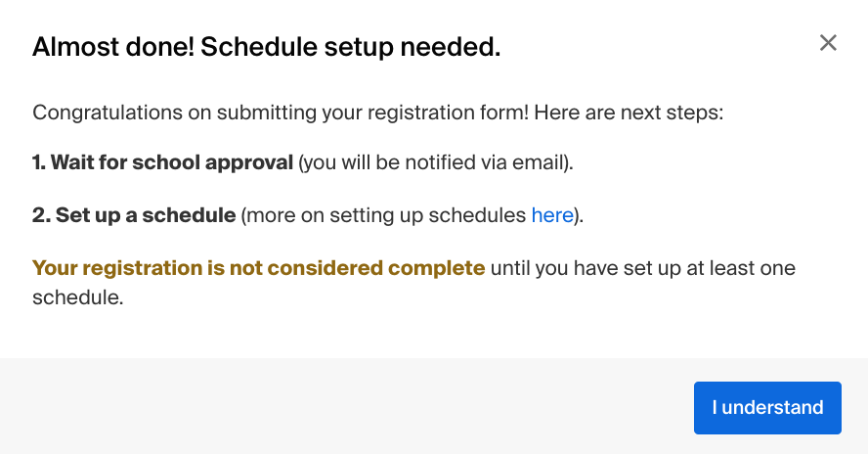Click the "registration form!" words in the intro
The image size is (868, 454).
449,113
